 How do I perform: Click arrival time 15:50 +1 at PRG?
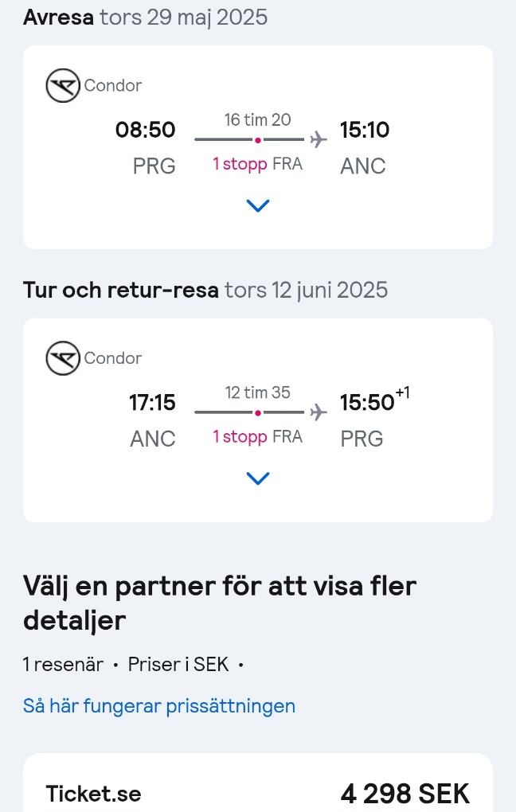(375, 400)
